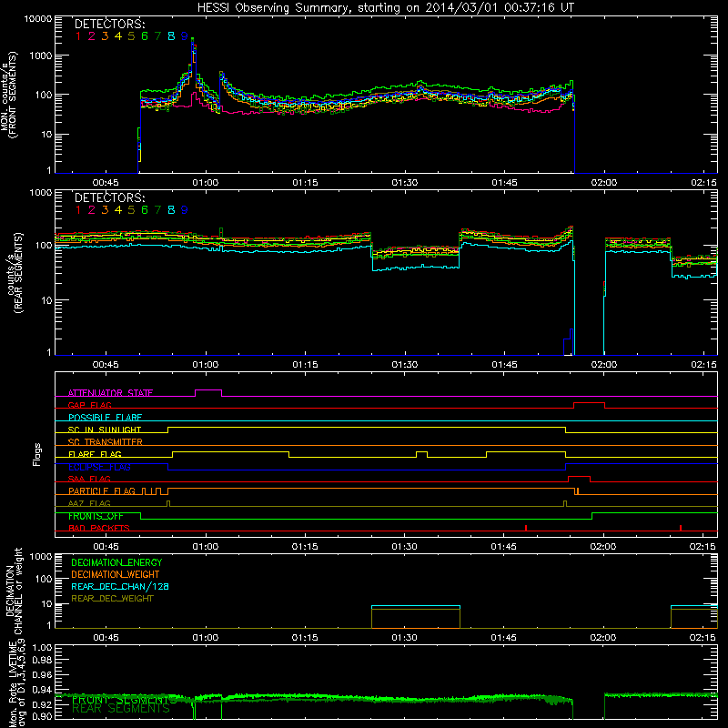Screen dimensions: 728x728
Task: Click the SAA_FLAG label
Action: [89, 479]
